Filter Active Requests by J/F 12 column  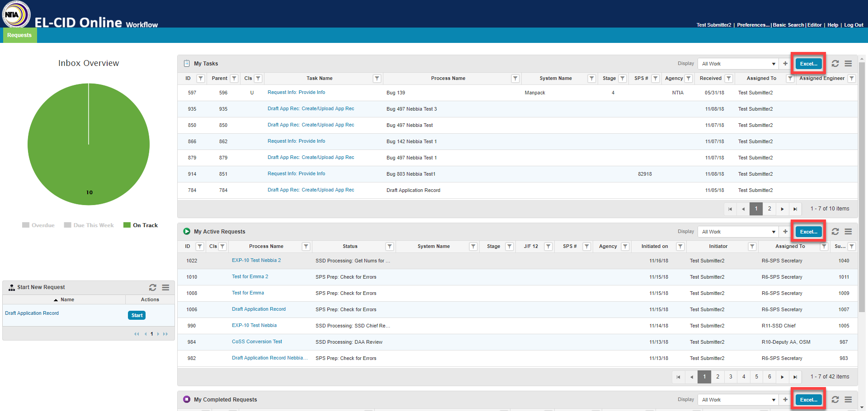click(548, 247)
